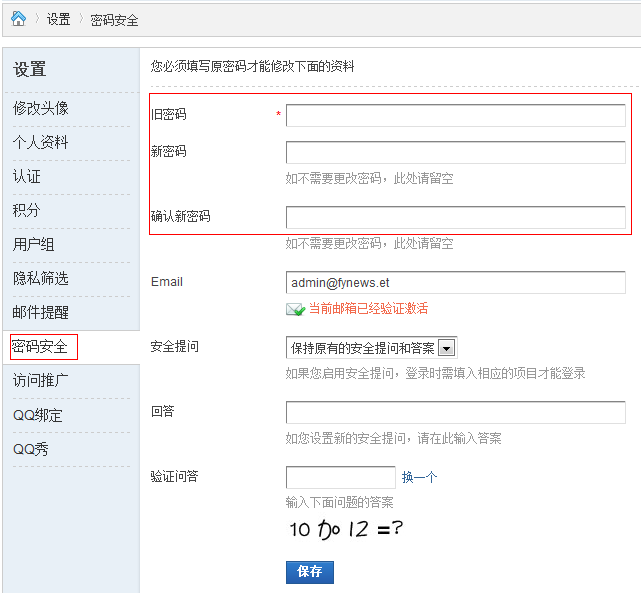Open 设置 breadcrumb link
Viewport: 641px width, 593px height.
(58, 20)
